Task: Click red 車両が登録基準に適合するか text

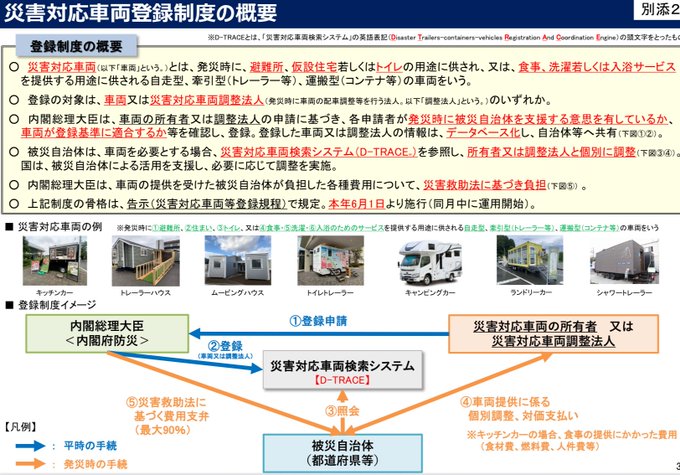Action: pos(94,132)
